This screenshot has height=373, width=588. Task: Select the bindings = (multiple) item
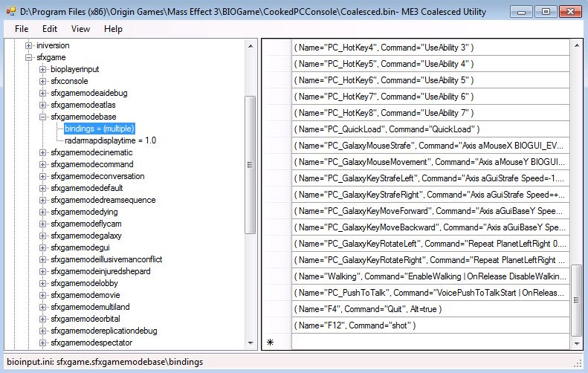point(99,129)
